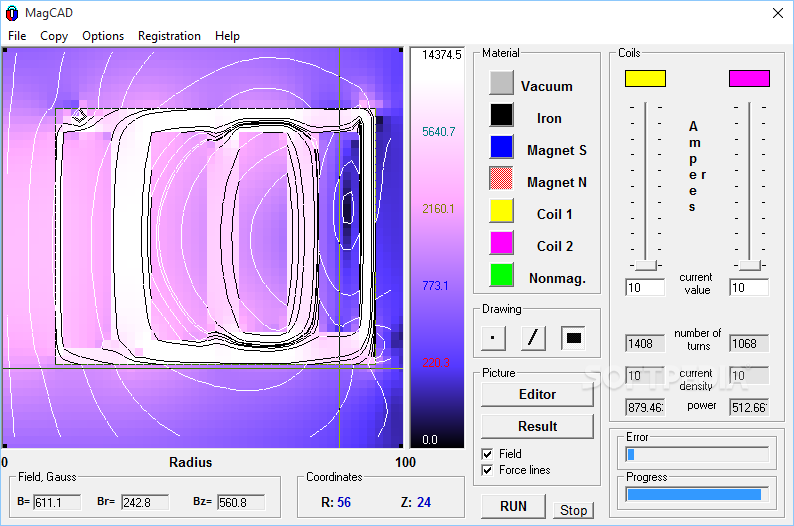Close the MagCAD window
794x526 pixels.
[x=778, y=13]
